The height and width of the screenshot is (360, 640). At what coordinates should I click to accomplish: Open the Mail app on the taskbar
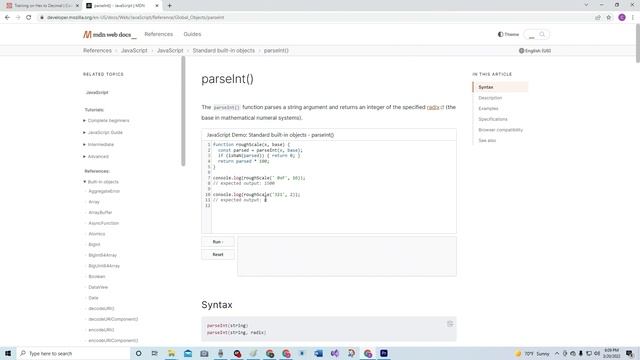click(x=188, y=353)
